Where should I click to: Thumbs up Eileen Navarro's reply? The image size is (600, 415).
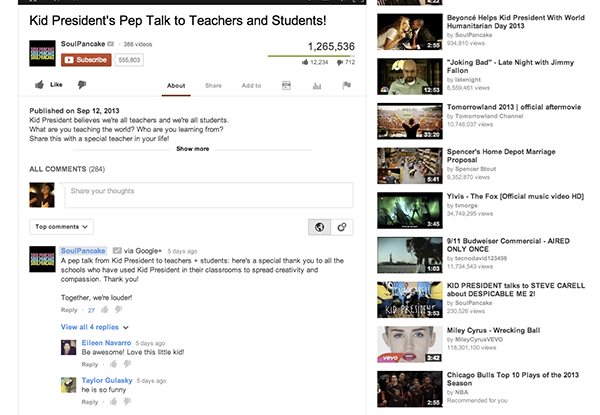coord(113,364)
